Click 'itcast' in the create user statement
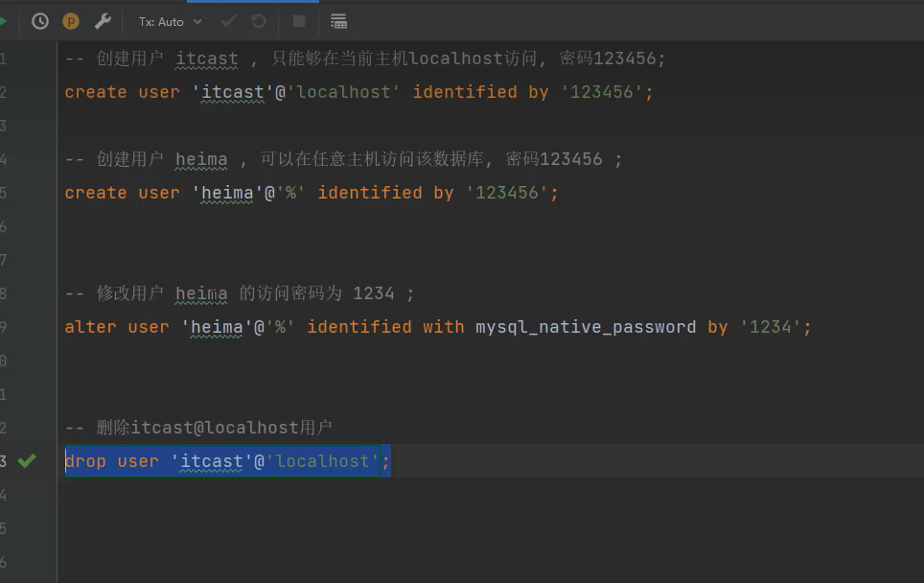 tap(232, 93)
